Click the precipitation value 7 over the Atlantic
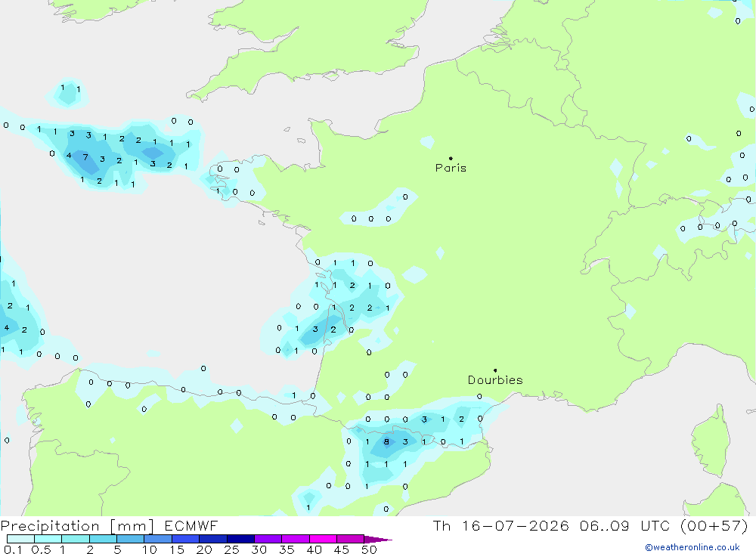The width and height of the screenshot is (756, 554). click(85, 157)
